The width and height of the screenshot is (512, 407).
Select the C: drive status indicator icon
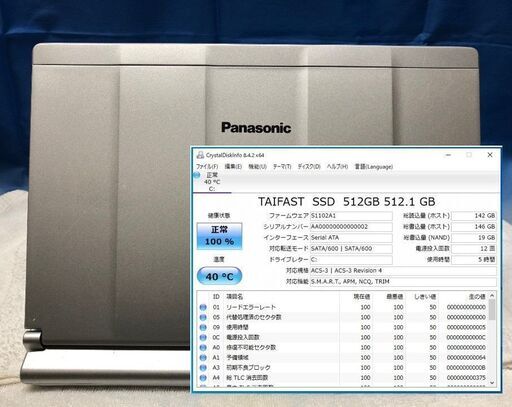click(197, 175)
